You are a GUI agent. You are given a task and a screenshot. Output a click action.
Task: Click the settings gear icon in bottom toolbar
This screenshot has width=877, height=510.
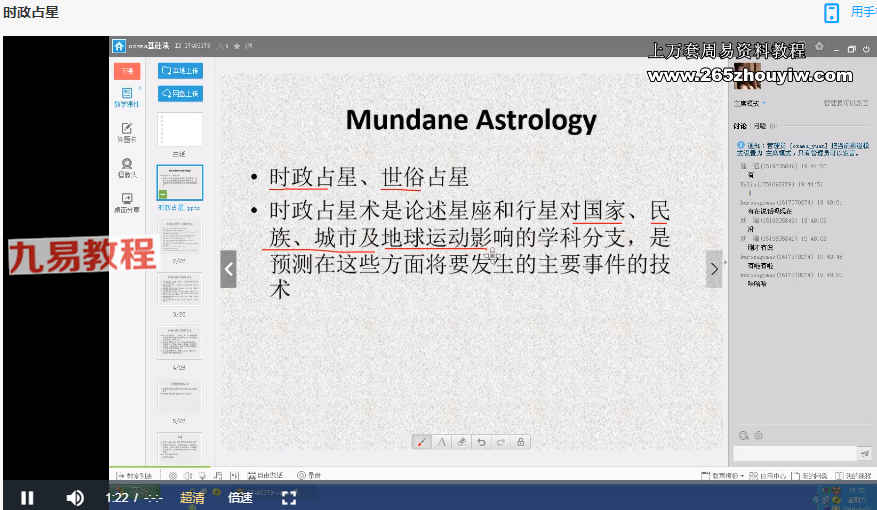(x=173, y=475)
